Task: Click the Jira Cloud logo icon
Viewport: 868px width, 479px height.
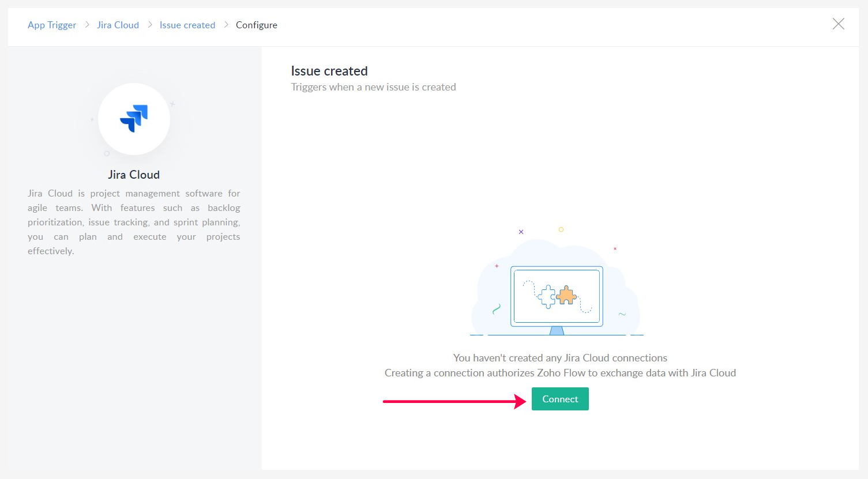Action: click(134, 119)
